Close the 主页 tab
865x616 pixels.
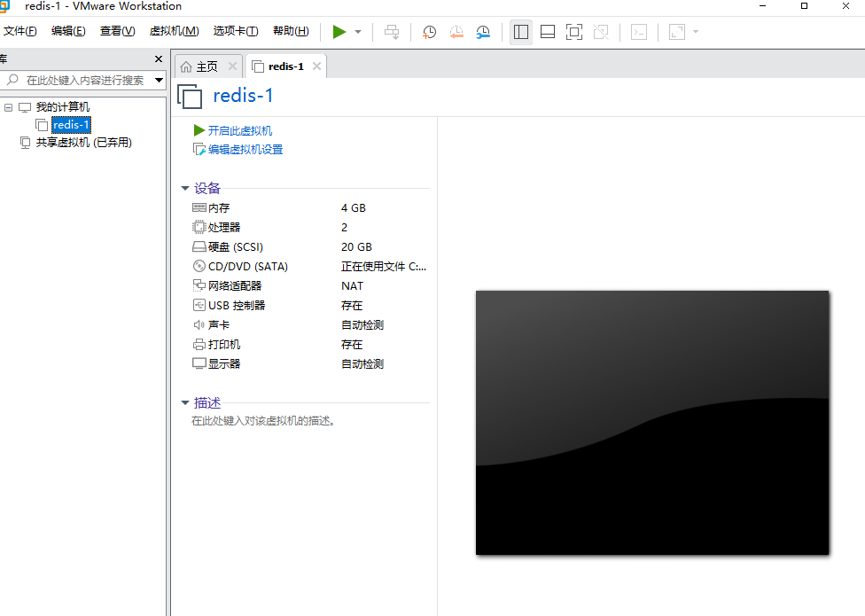coord(232,66)
